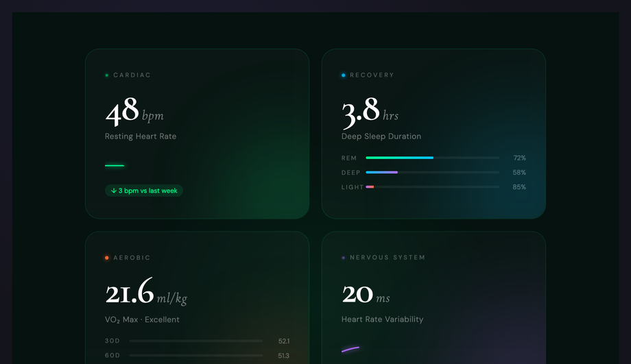Click the LIGHT row label

[353, 187]
